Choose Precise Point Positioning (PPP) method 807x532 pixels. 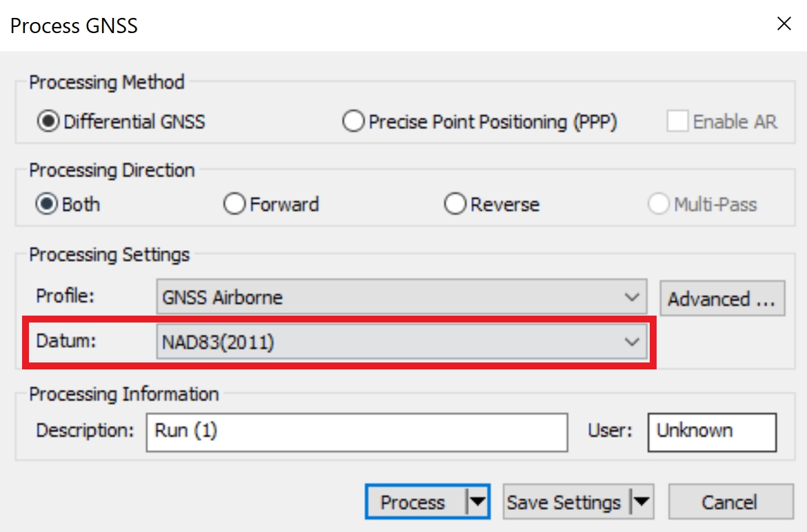[x=353, y=122]
